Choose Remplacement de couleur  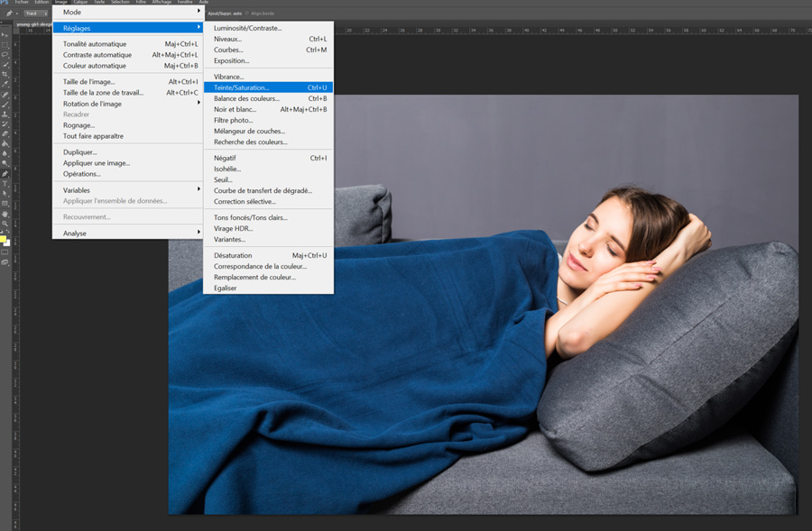tap(268, 277)
